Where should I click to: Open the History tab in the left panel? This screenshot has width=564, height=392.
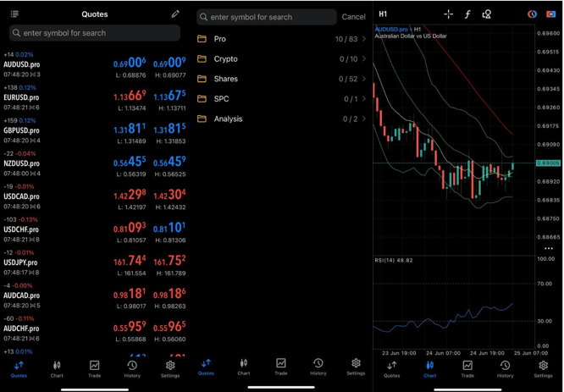(132, 369)
